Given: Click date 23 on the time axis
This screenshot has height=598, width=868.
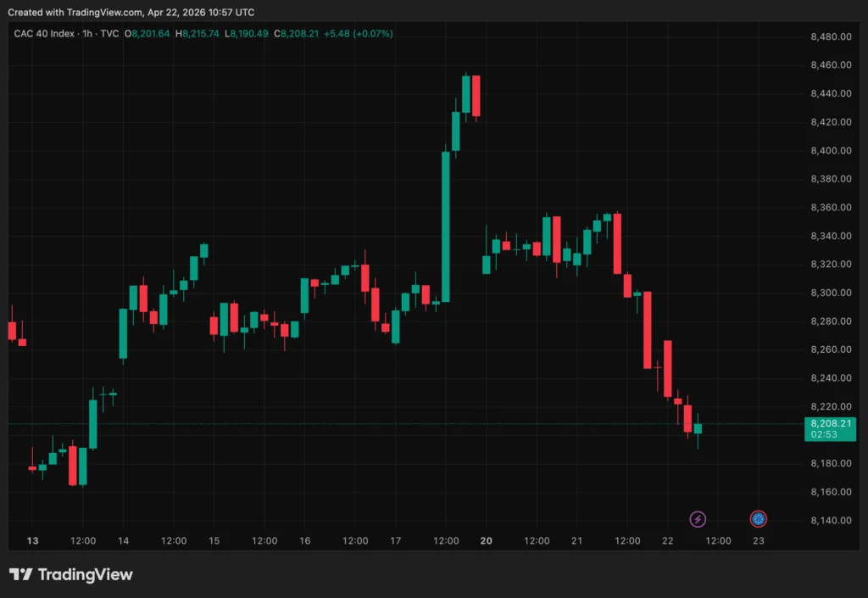Looking at the screenshot, I should tap(759, 540).
